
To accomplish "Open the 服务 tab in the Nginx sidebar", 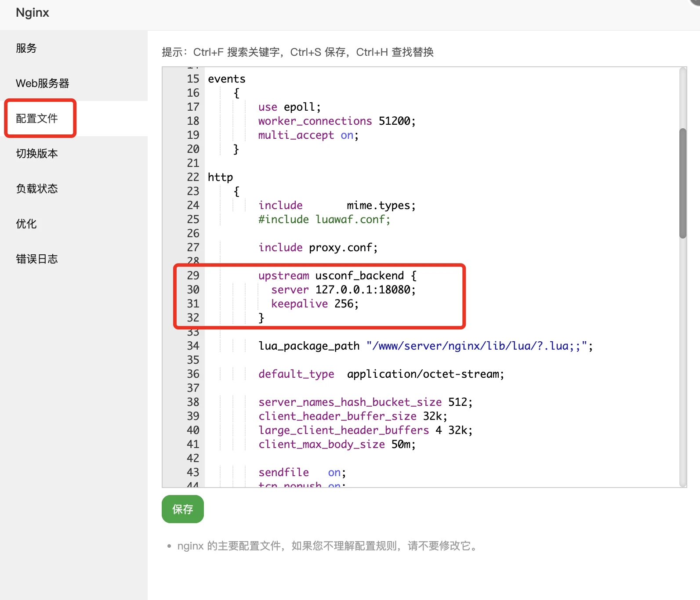I will click(x=74, y=48).
